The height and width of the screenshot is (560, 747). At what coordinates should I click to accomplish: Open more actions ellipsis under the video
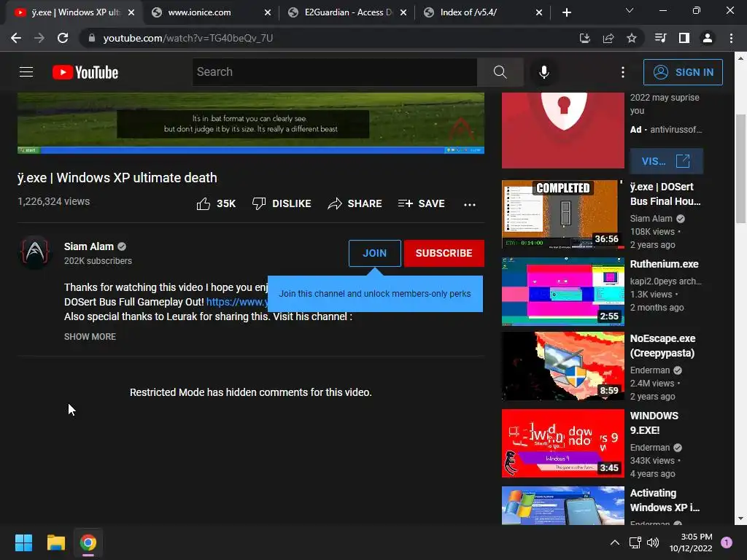coord(470,204)
